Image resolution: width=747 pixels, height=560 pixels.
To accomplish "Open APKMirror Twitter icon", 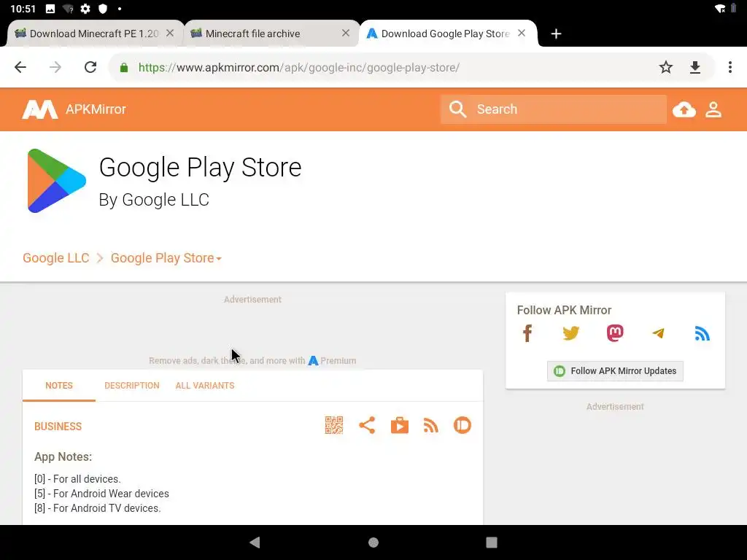I will (x=570, y=332).
